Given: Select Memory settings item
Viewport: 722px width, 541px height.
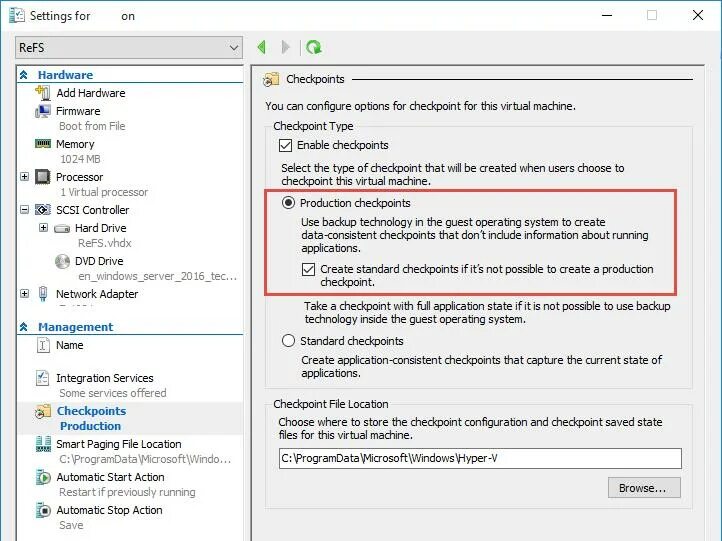Looking at the screenshot, I should (75, 144).
